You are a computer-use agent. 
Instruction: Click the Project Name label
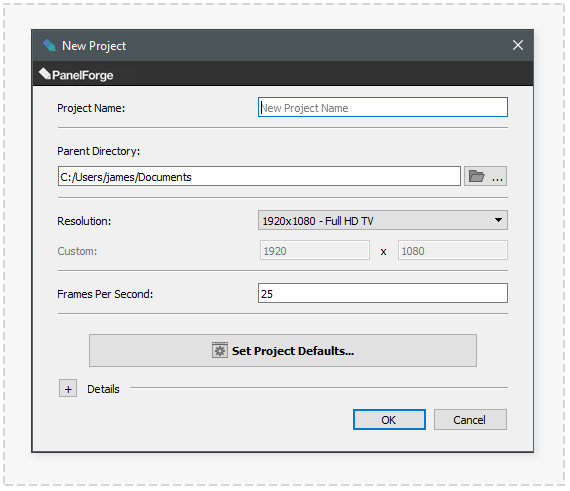(x=91, y=108)
